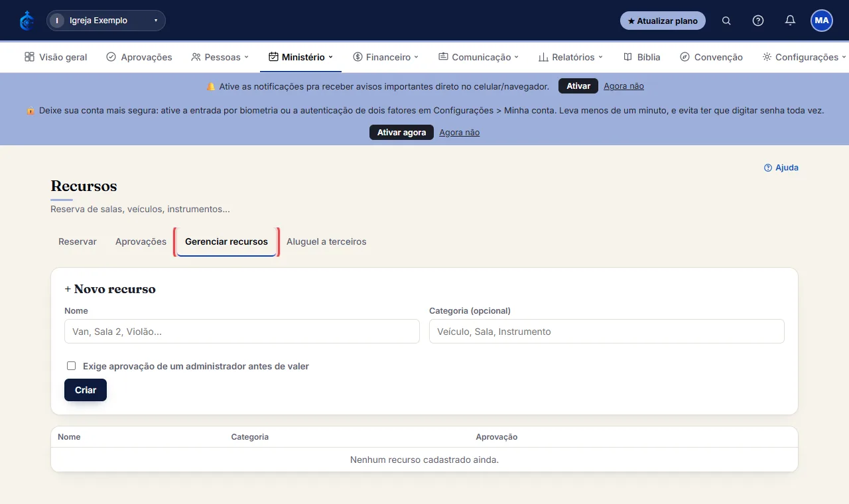Open Visão geral dashboard
Viewport: 849px width, 504px height.
56,57
